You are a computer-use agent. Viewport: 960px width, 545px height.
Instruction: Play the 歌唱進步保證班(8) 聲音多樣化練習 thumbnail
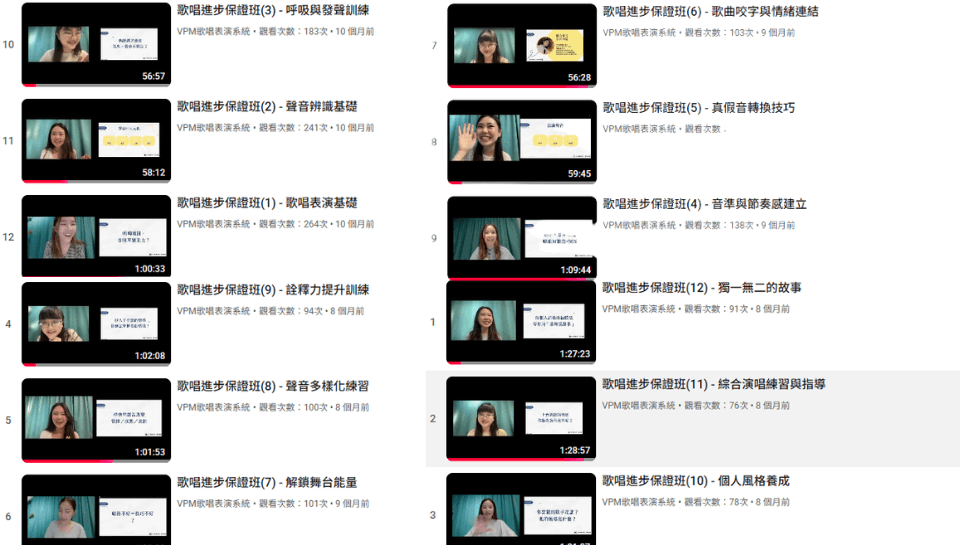tap(96, 420)
